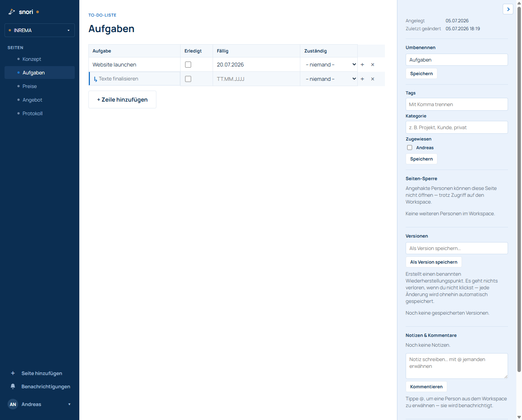Click the snori logo icon
The width and height of the screenshot is (522, 420).
pos(12,12)
